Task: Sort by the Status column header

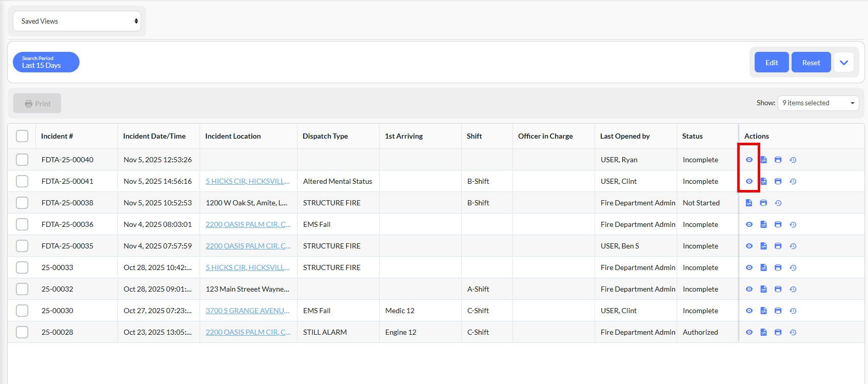Action: pos(692,136)
